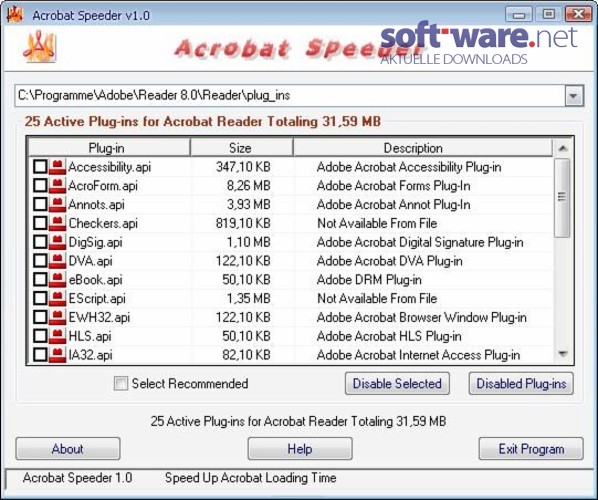Click the plug-in list scrollbar thumb
The height and width of the screenshot is (500, 598).
[x=562, y=198]
